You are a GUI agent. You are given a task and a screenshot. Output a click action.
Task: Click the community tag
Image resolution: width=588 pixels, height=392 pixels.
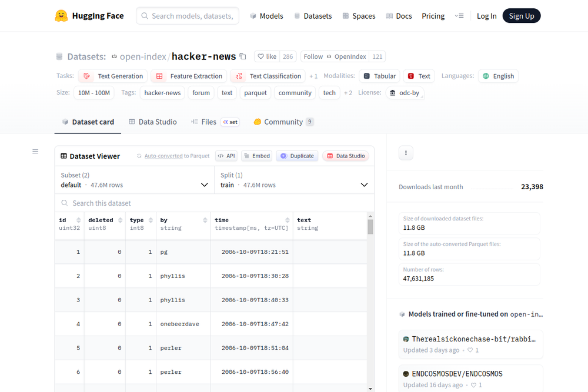295,93
